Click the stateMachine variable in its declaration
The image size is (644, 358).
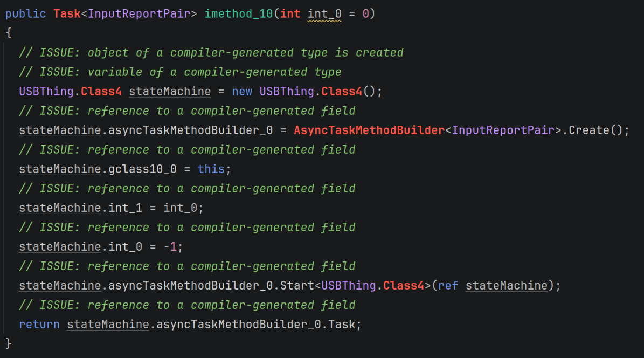pyautogui.click(x=170, y=92)
